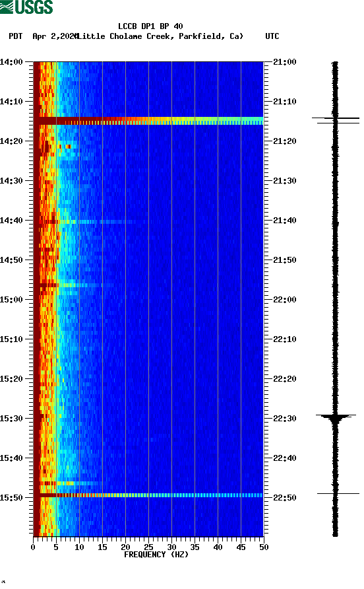Click the 5 Hz frequency tick label
The image size is (364, 589).
pos(56,547)
